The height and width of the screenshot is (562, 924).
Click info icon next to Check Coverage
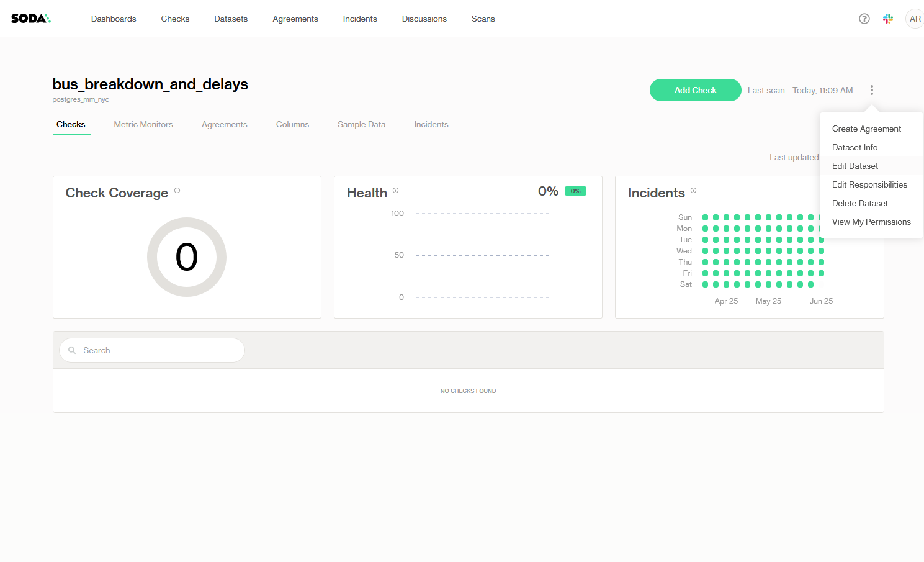[177, 191]
